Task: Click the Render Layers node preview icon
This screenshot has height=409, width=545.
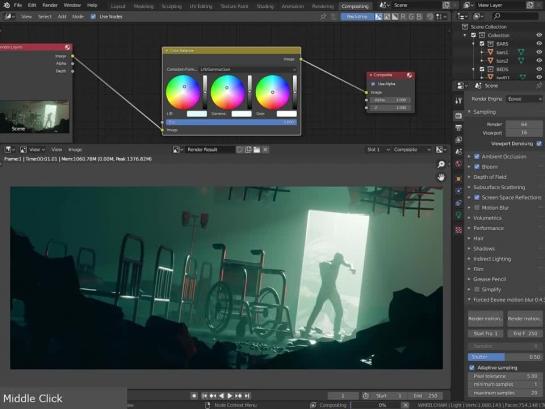Action: click(67, 47)
